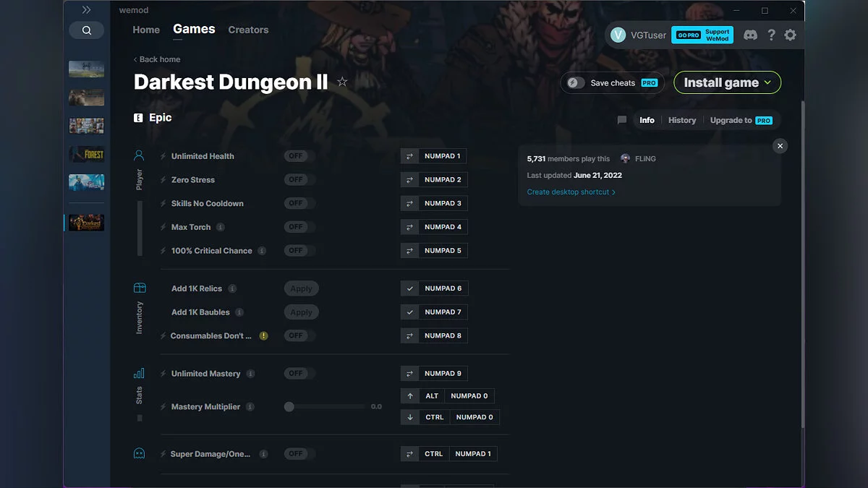Viewport: 868px width, 488px height.
Task: Turn on Zero Stress
Action: click(x=299, y=179)
